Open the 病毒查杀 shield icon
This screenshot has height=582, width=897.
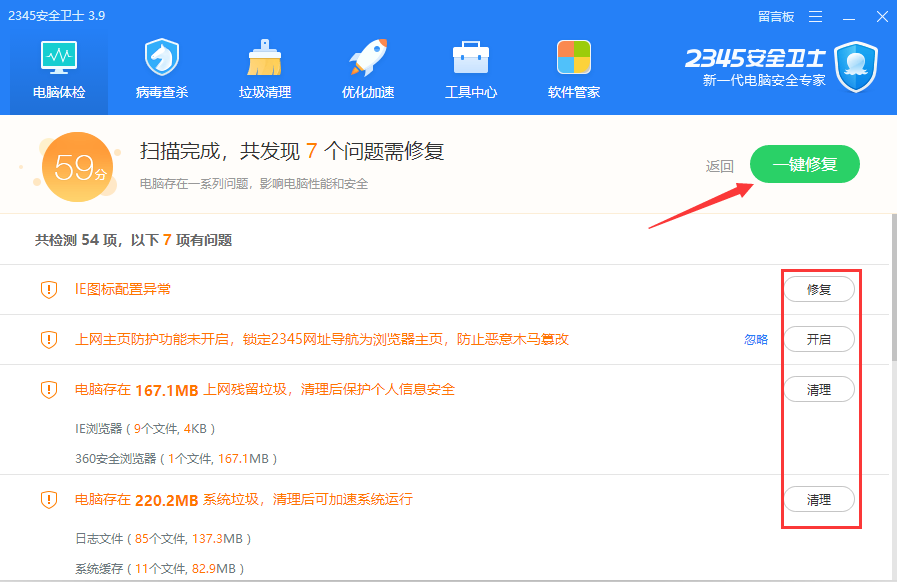point(162,57)
